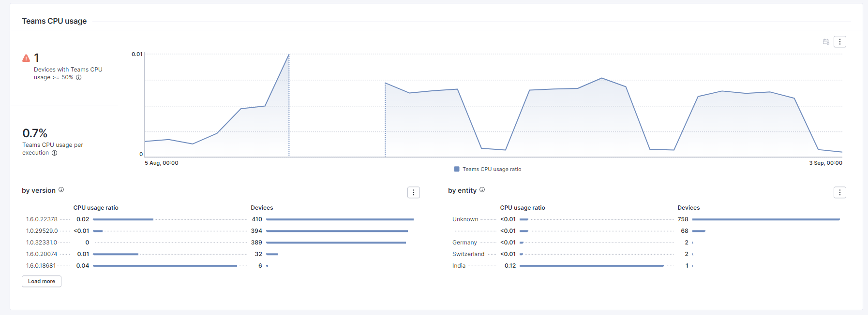Image resolution: width=868 pixels, height=315 pixels.
Task: Toggle the 'Teams CPU usage ratio' legend swatch
Action: (457, 169)
